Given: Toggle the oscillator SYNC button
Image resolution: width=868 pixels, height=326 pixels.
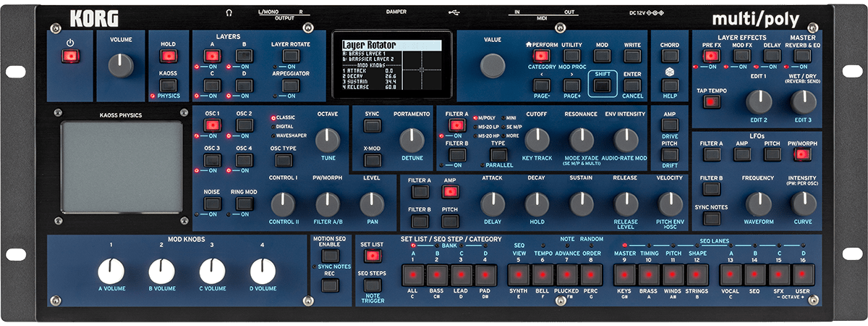Looking at the screenshot, I should tap(372, 125).
